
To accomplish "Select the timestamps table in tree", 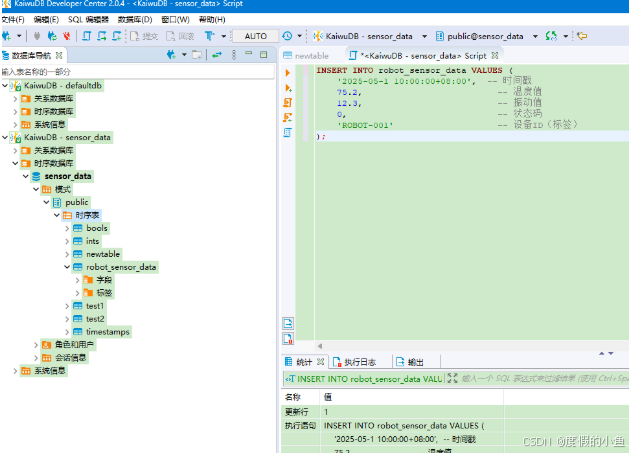I will tap(107, 332).
